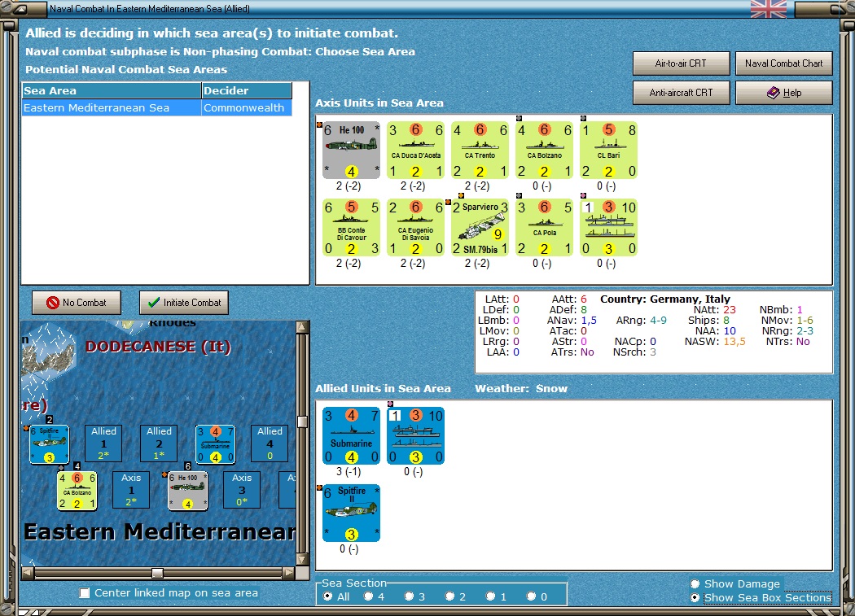Choose the Show Sea Box Sections option
855x616 pixels.
click(695, 597)
